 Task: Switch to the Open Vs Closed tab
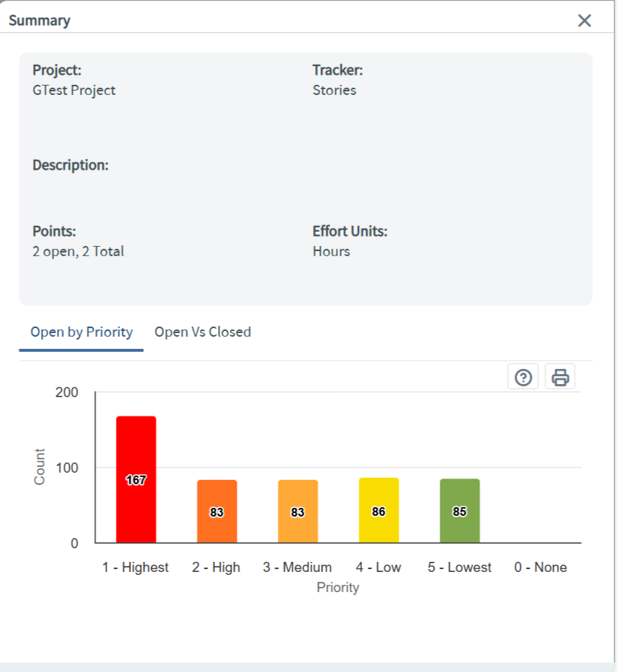[x=203, y=332]
